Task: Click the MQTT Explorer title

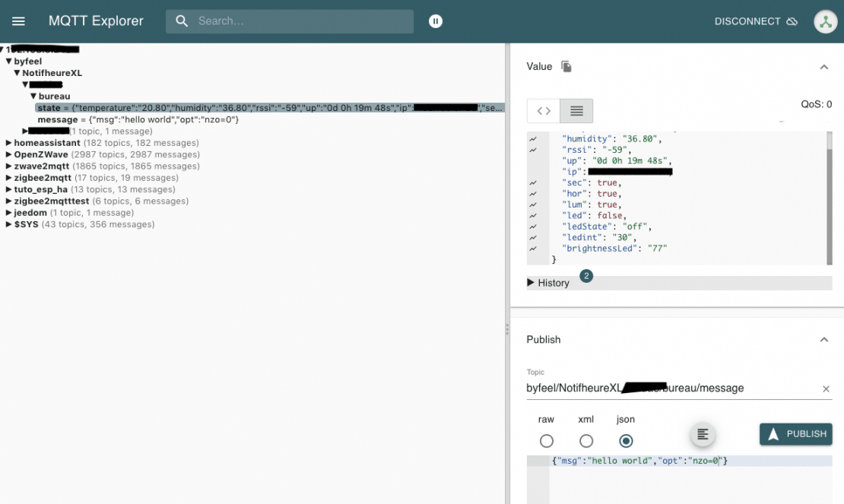Action: (x=96, y=21)
